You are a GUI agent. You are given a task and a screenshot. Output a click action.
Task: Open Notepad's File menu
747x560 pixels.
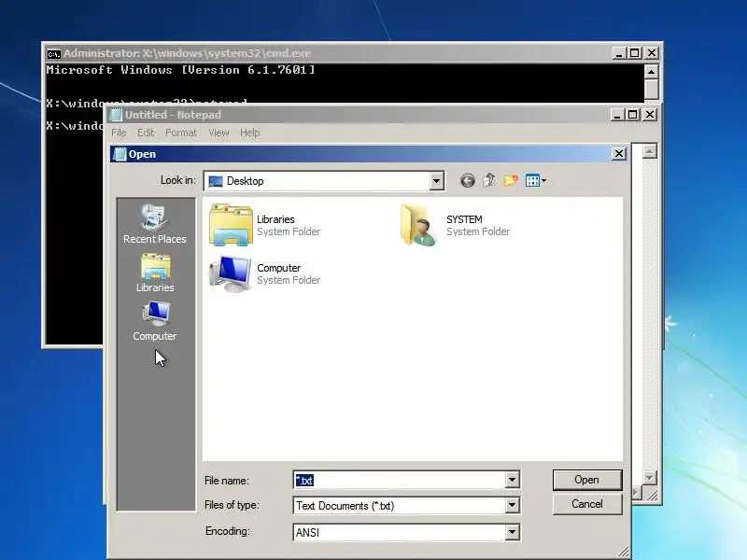(x=119, y=133)
